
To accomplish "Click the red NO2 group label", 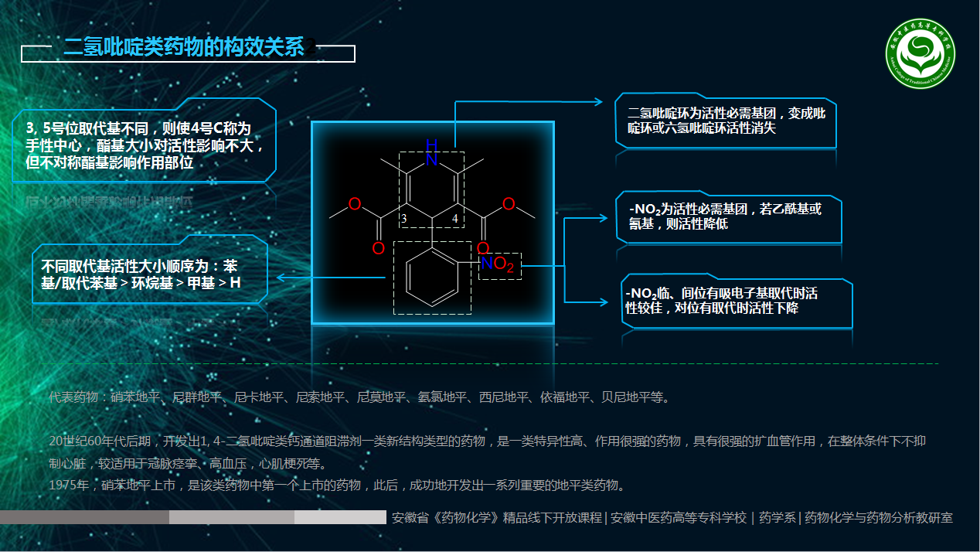I will pos(499,264).
